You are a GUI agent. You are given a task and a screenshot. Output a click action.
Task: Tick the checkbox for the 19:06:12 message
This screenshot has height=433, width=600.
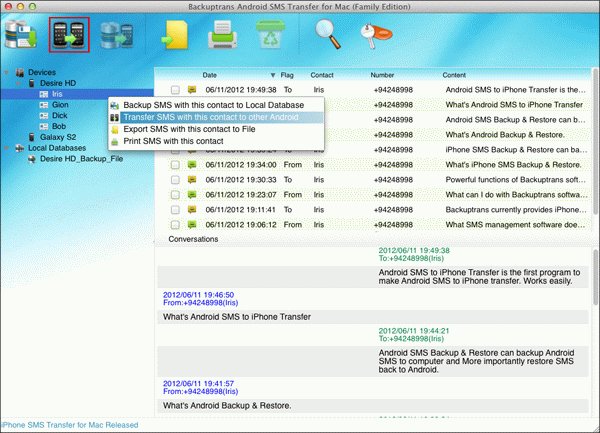pos(175,225)
